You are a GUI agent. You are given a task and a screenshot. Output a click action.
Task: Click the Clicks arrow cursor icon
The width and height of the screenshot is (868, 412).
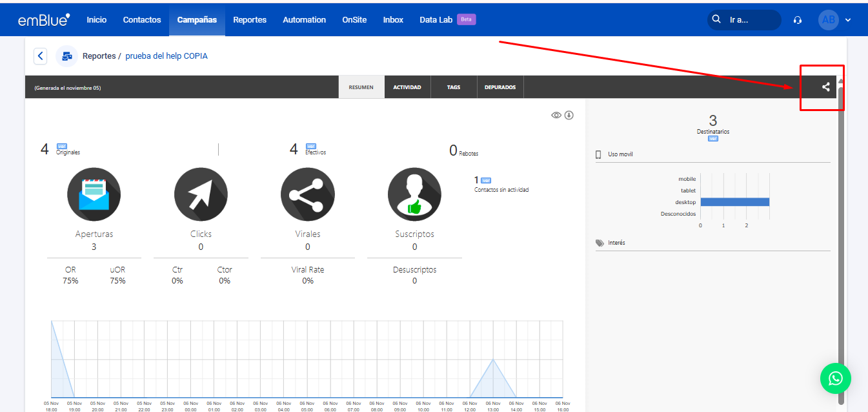[201, 194]
